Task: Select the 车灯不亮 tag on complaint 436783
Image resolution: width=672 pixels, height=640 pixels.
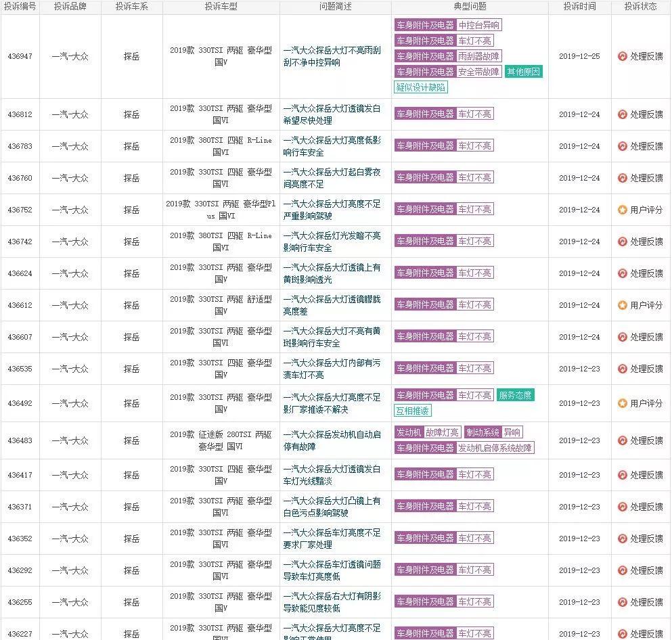Action: click(476, 145)
